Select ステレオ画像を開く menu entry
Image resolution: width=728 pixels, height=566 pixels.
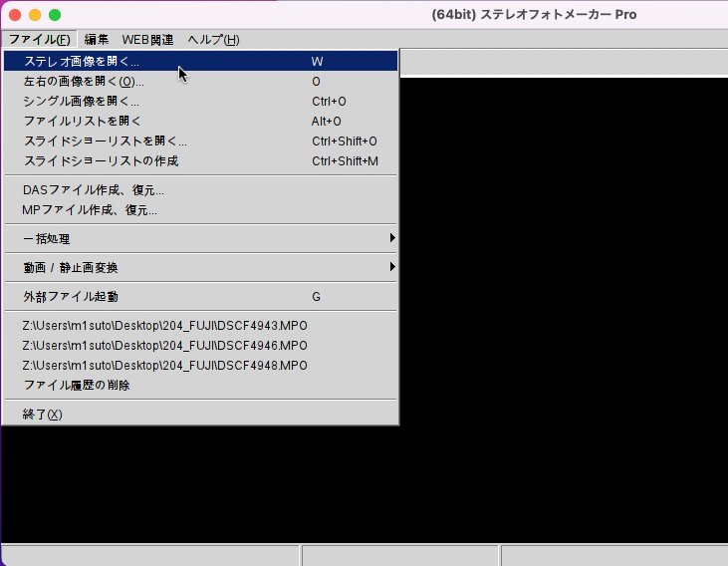(x=200, y=62)
